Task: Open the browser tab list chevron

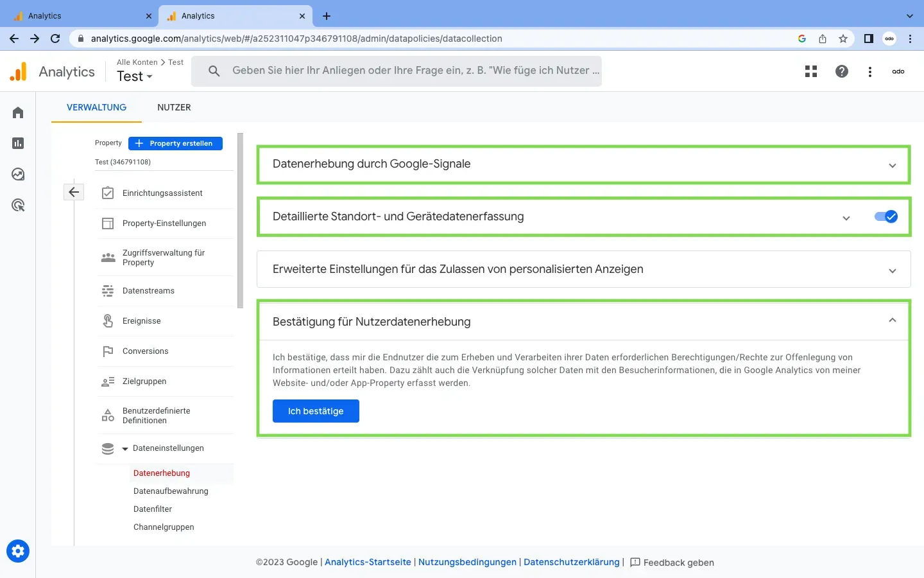Action: pyautogui.click(x=909, y=16)
